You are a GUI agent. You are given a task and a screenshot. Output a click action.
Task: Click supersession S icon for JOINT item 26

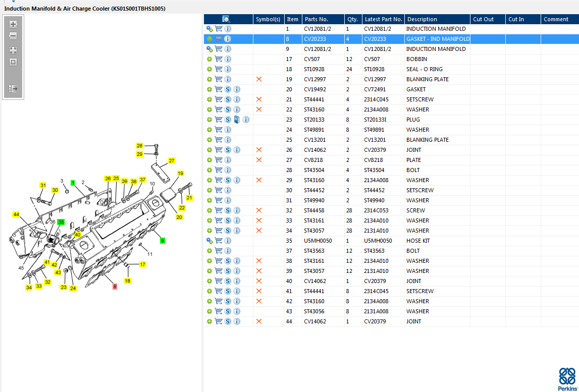(228, 150)
